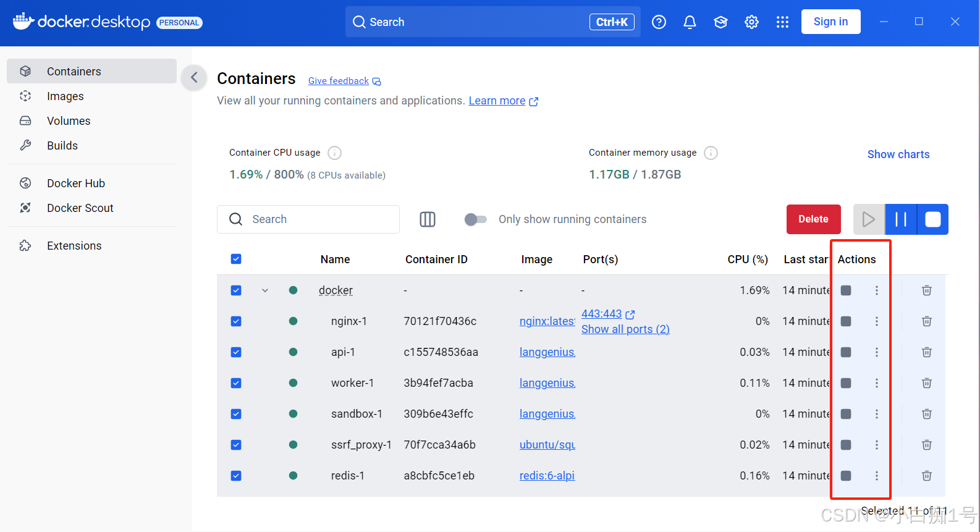This screenshot has height=532, width=980.
Task: Go to Images in sidebar
Action: (91, 96)
